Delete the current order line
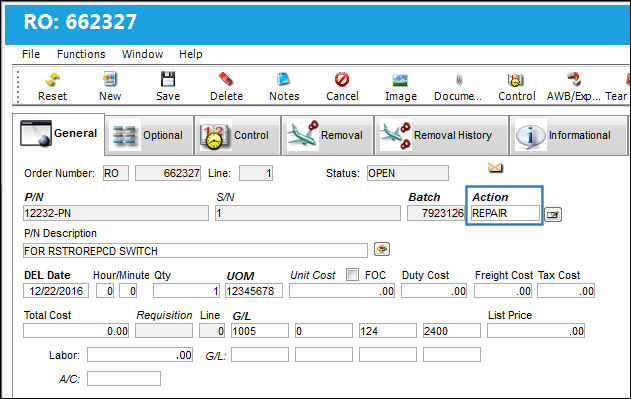Image resolution: width=631 pixels, height=399 pixels. tap(226, 87)
